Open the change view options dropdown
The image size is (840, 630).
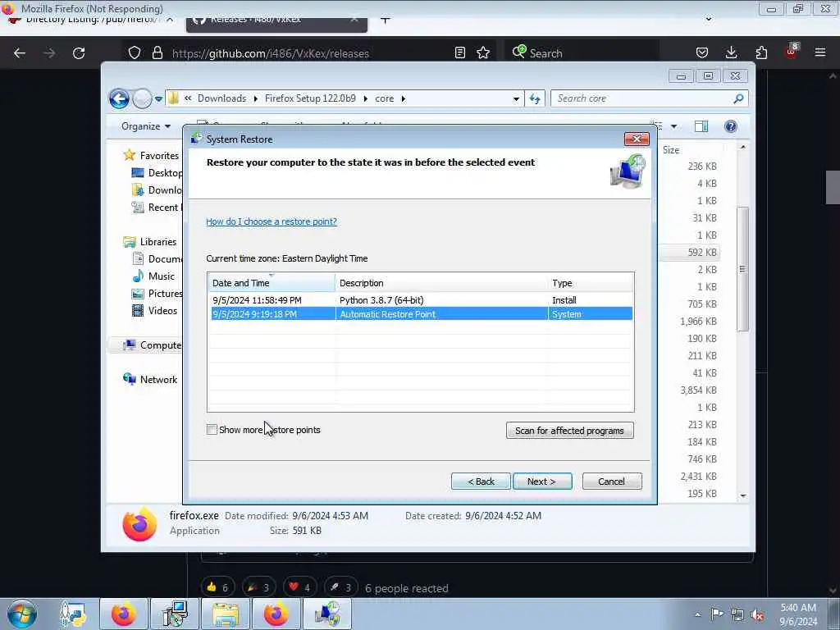pyautogui.click(x=674, y=126)
